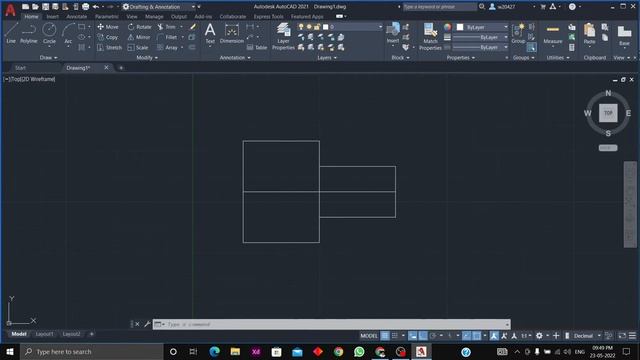
Task: Click the new drawing tab plus button
Action: pyautogui.click(x=121, y=68)
